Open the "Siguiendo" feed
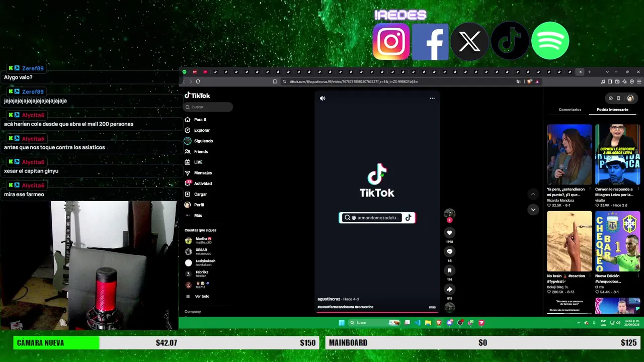Image resolution: width=644 pixels, height=362 pixels. click(x=199, y=141)
